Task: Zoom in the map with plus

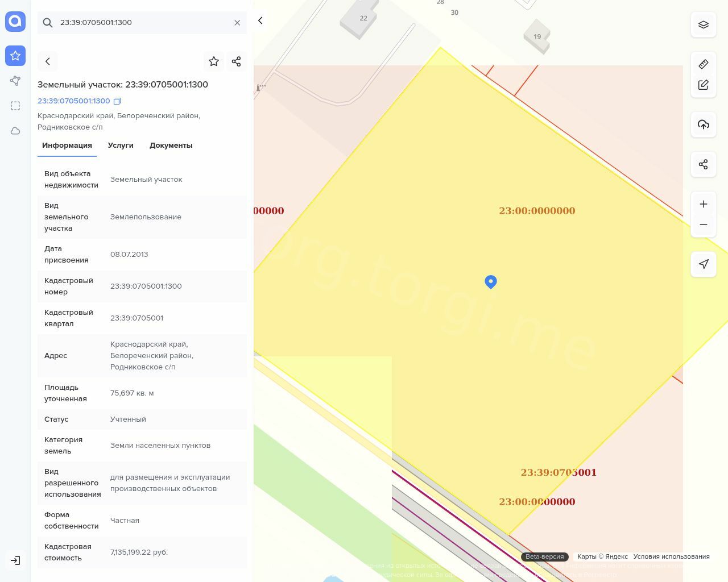Action: tap(703, 204)
